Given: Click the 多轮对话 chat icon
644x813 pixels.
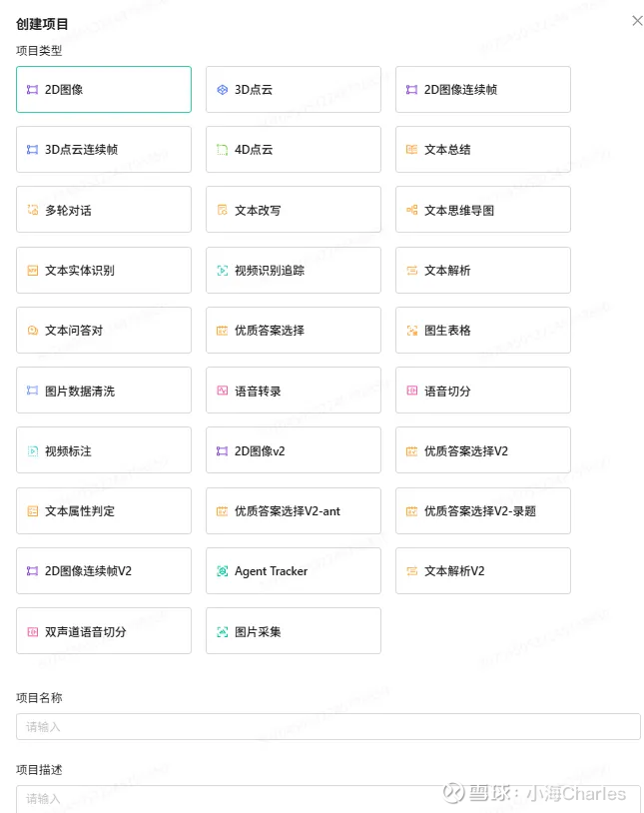Looking at the screenshot, I should click(33, 210).
